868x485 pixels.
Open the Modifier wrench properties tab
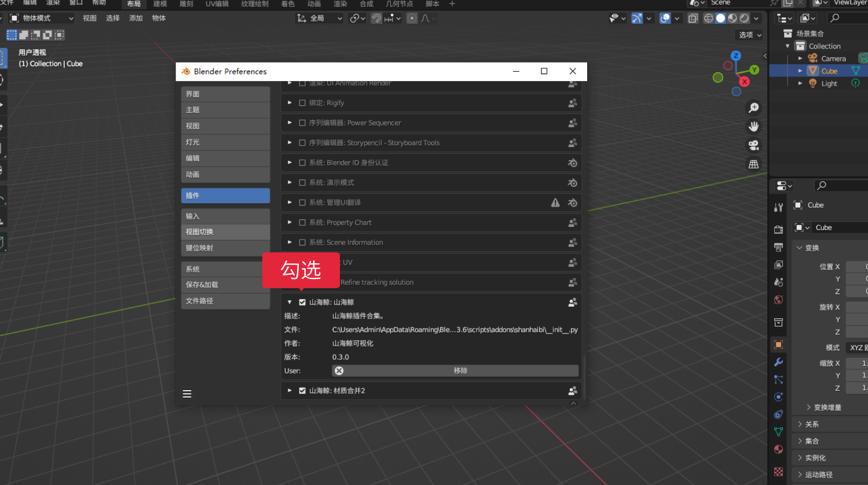tap(778, 362)
